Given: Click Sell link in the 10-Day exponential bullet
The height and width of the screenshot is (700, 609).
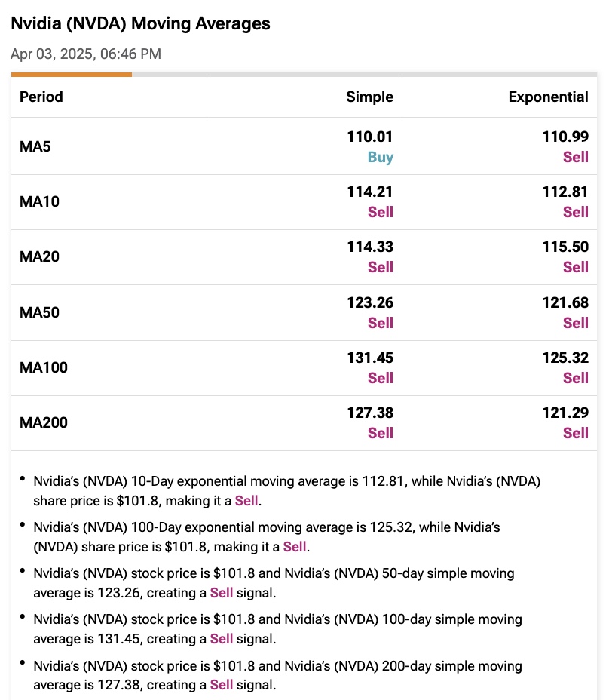Looking at the screenshot, I should tap(246, 500).
